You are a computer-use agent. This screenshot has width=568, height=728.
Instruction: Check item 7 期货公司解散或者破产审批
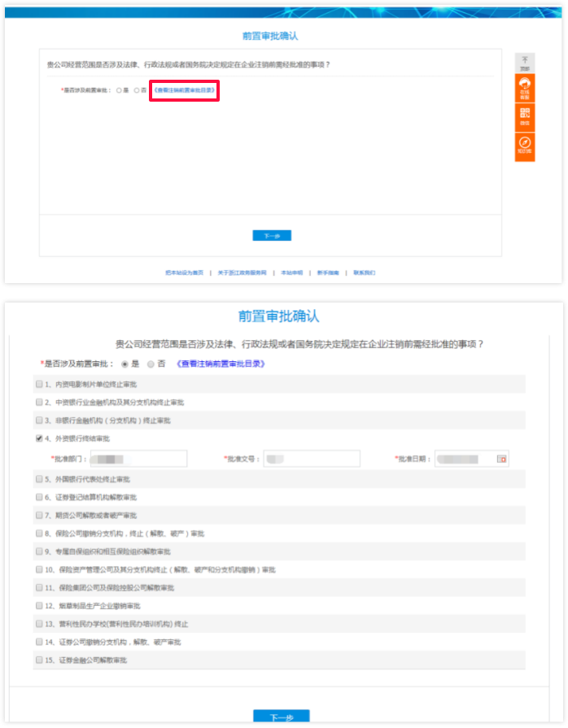point(40,515)
